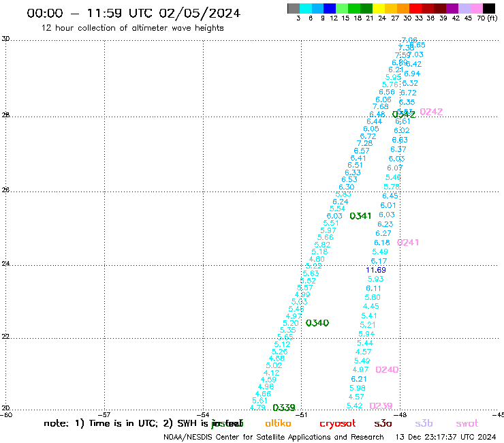Screen dimensions: 504x443
Task: Click the 'cryosat' satellite legend label
Action: 338,424
